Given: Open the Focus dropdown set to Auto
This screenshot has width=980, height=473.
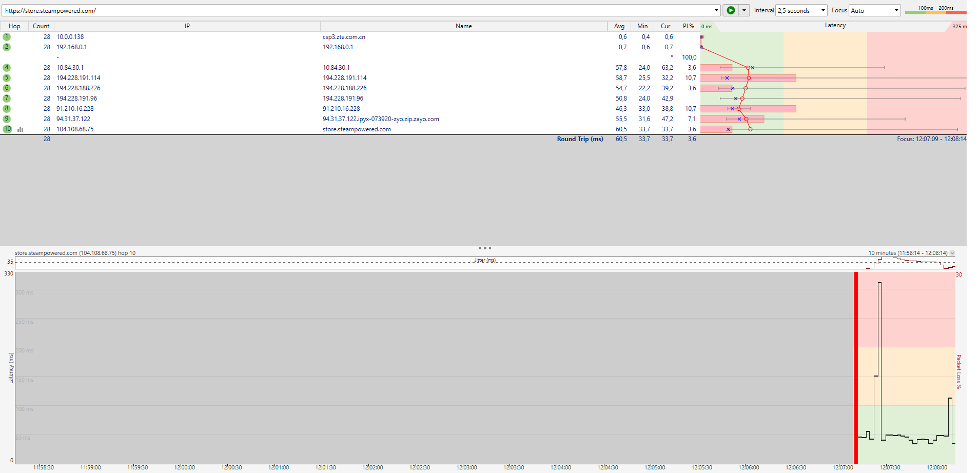Looking at the screenshot, I should 874,10.
